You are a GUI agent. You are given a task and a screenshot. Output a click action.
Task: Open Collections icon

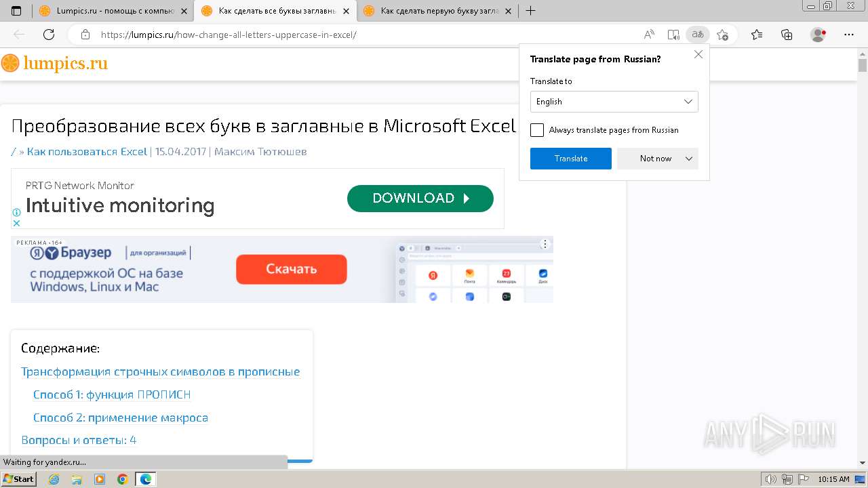(787, 35)
